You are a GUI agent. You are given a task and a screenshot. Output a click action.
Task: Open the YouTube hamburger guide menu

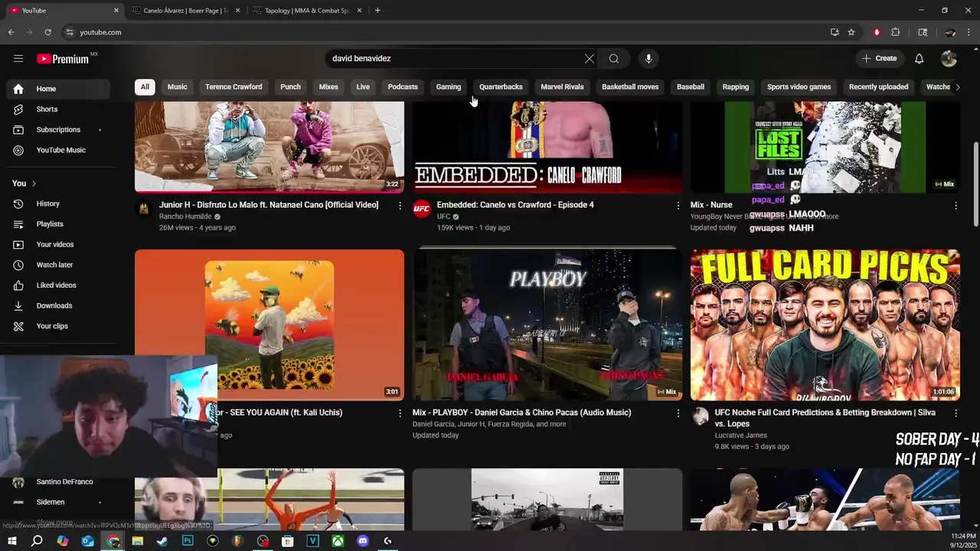[x=18, y=58]
